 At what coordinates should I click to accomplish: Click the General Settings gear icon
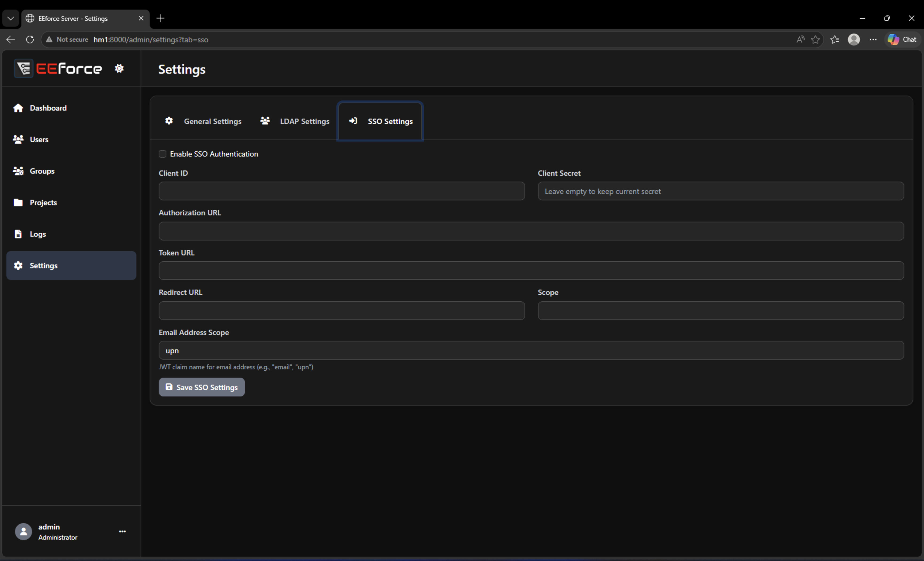pyautogui.click(x=169, y=121)
